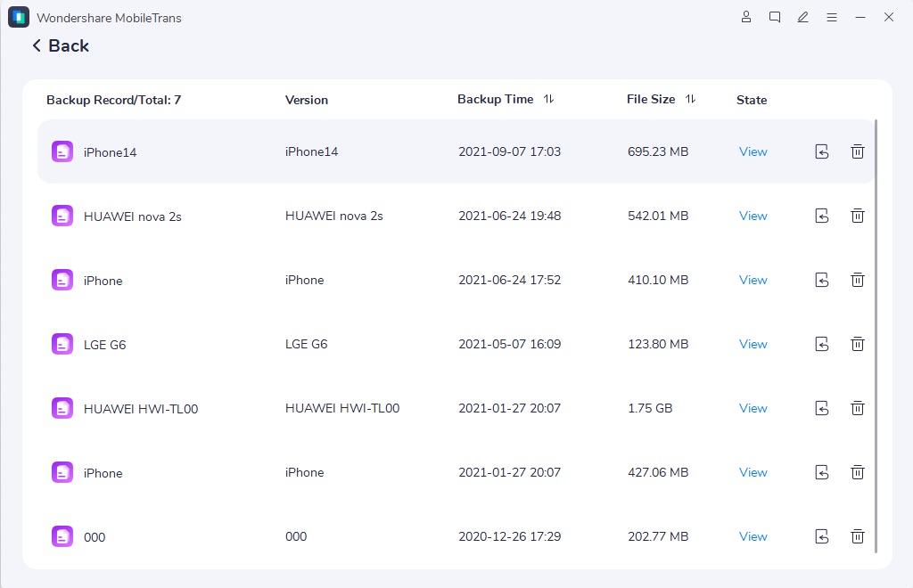The width and height of the screenshot is (913, 588).
Task: Open the hamburger menu
Action: [x=832, y=18]
